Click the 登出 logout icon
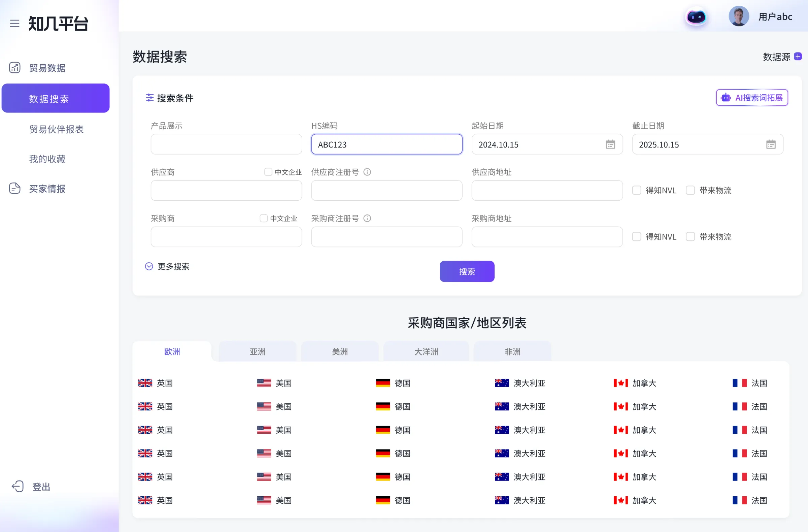808x532 pixels. point(18,487)
